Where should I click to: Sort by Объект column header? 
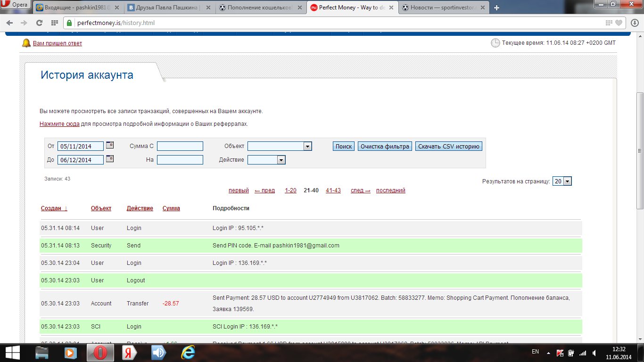point(101,208)
